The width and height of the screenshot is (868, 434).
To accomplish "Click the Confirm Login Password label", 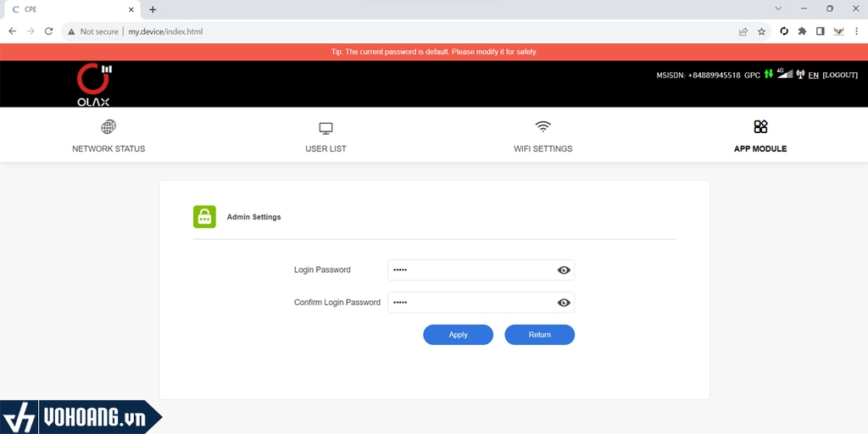I will click(337, 303).
